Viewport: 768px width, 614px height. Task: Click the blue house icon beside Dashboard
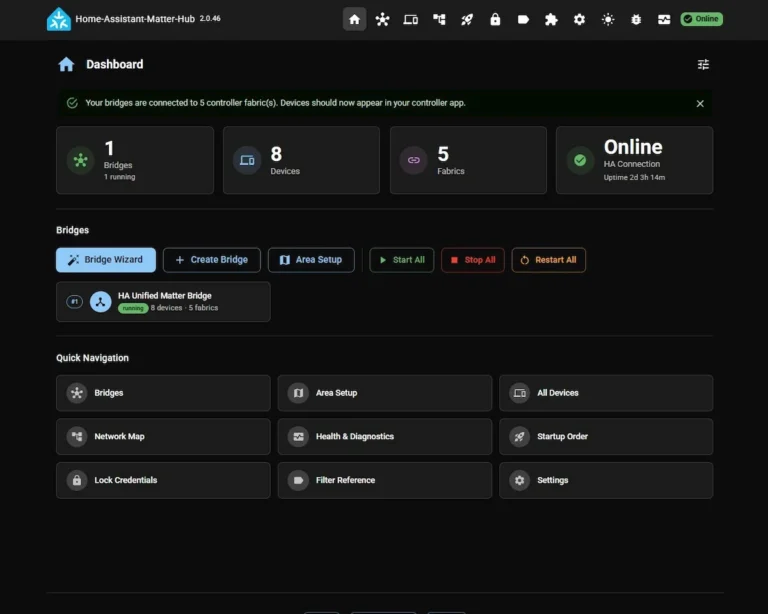pos(66,64)
